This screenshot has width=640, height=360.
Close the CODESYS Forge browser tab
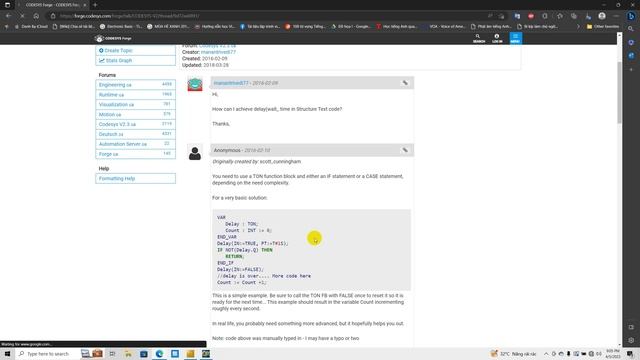point(84,5)
